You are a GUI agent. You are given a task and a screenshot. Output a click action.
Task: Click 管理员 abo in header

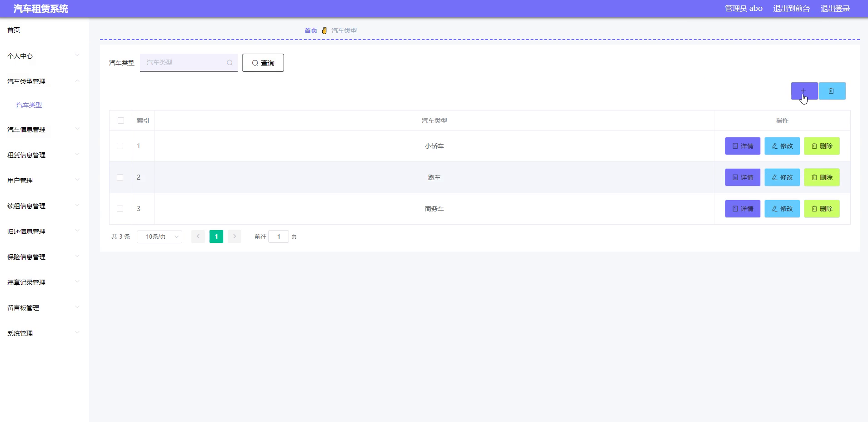coord(743,9)
